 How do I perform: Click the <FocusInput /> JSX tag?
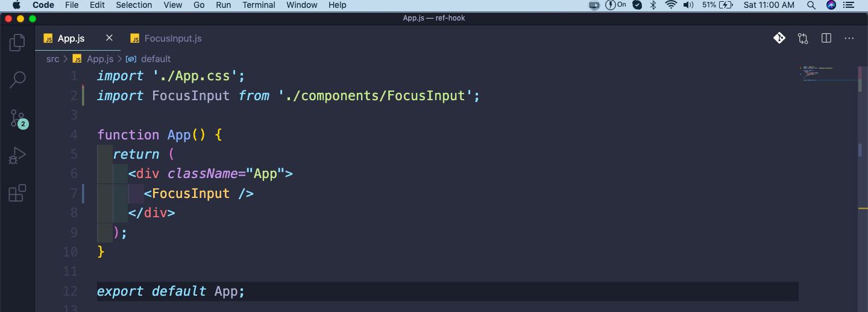coord(199,193)
